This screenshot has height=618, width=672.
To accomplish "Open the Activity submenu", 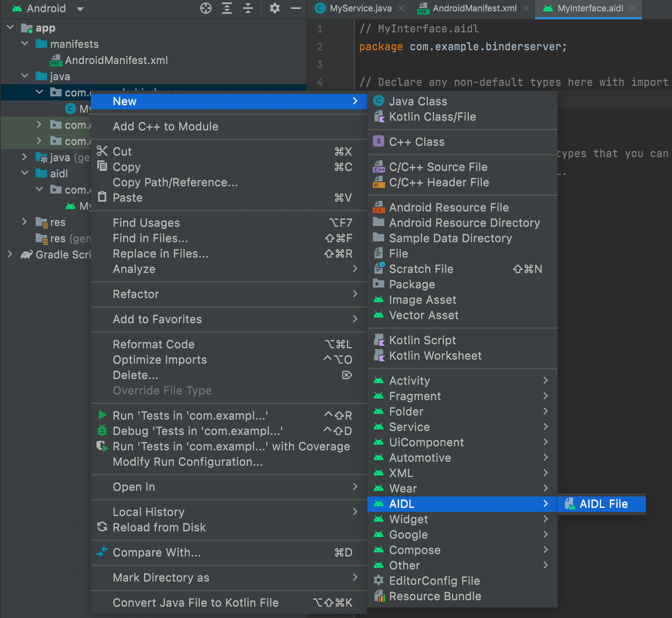I will coord(462,381).
